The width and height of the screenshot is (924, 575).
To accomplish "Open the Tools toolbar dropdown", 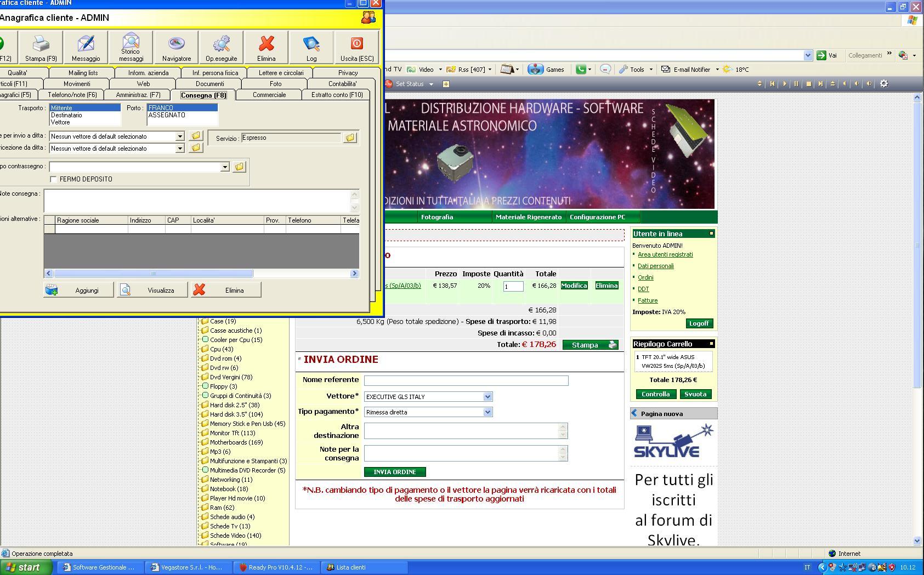I will pyautogui.click(x=651, y=70).
